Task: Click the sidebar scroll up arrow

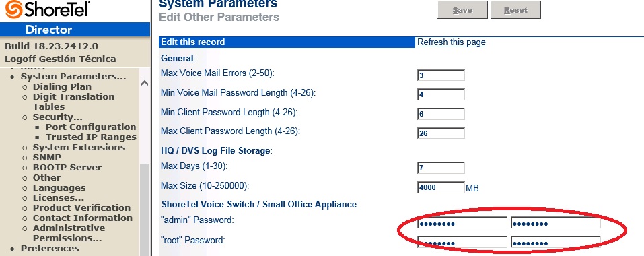Action: click(144, 83)
